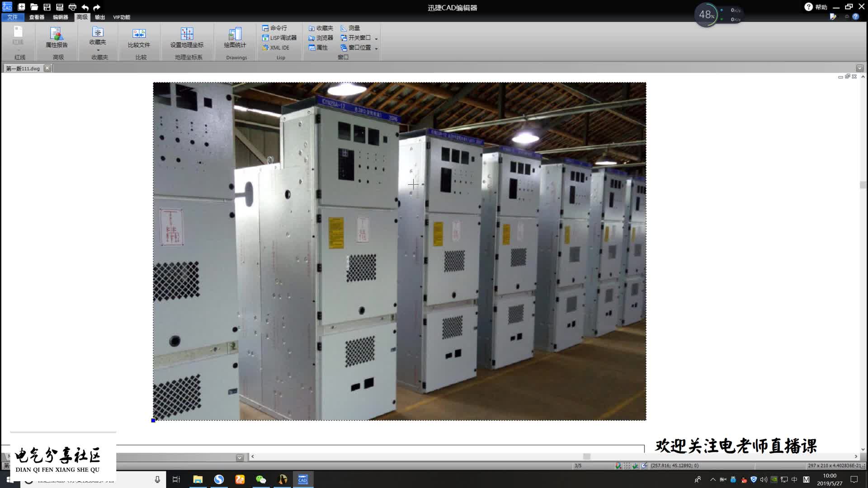Open the 属性报告 property report tool
The image size is (868, 488).
pyautogui.click(x=57, y=38)
